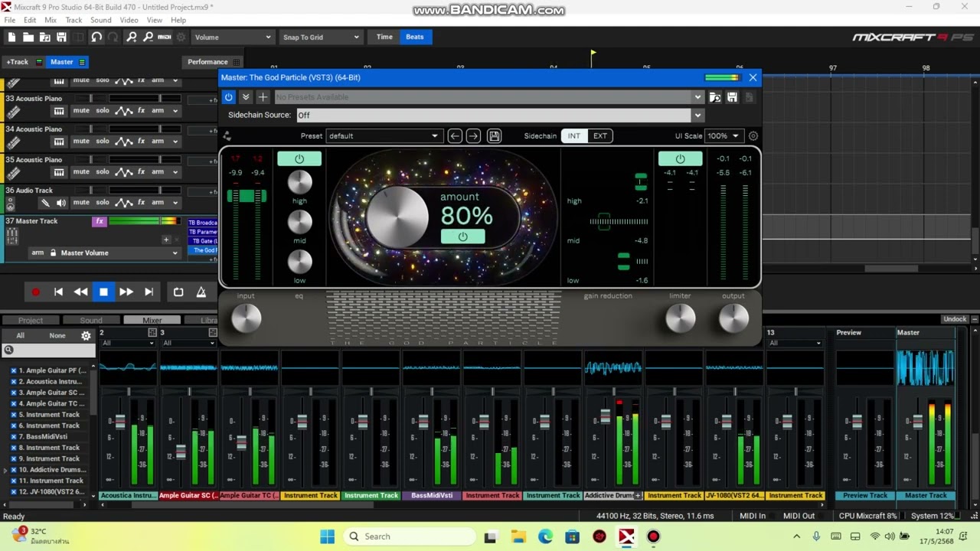The image size is (980, 551).
Task: Toggle the God Particle EQ power button
Action: click(x=299, y=158)
